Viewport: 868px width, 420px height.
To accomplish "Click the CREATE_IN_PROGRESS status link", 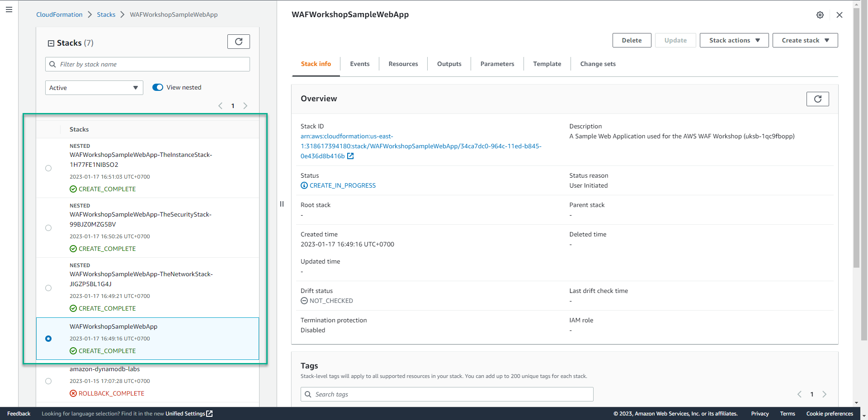I will (x=343, y=185).
